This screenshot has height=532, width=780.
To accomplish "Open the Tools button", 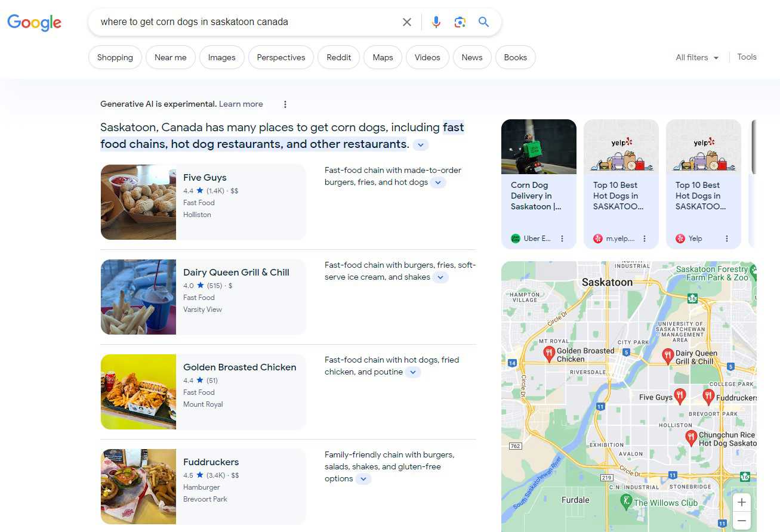I will (x=747, y=57).
